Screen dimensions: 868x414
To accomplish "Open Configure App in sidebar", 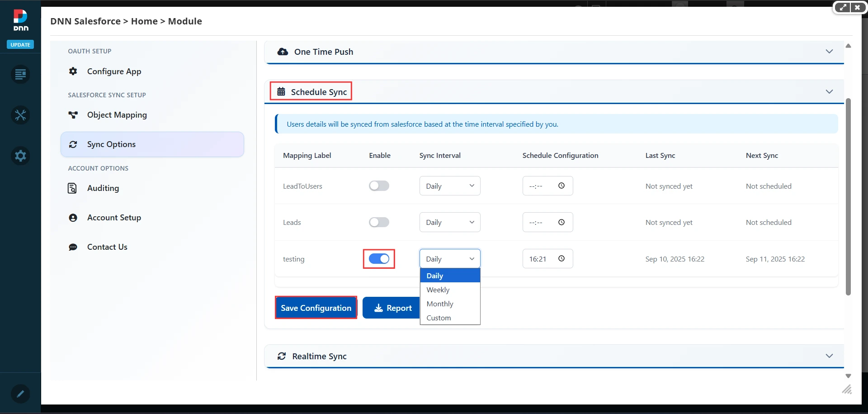I will 152,71.
